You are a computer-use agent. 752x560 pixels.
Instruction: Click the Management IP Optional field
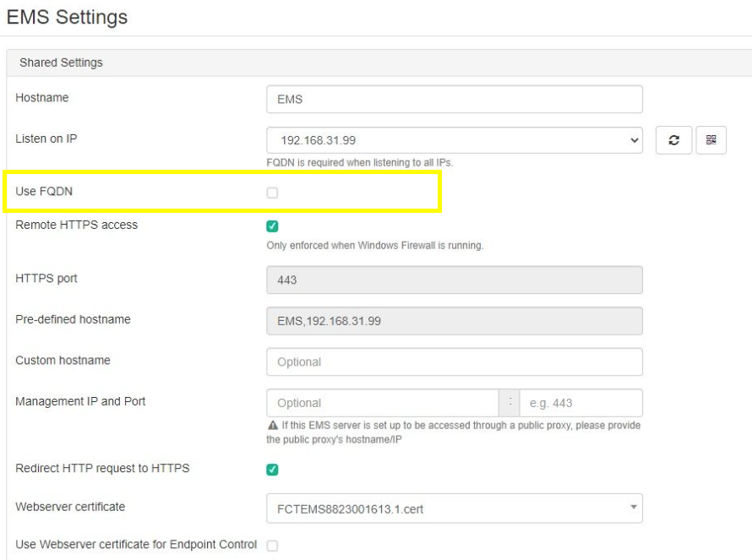pyautogui.click(x=382, y=403)
